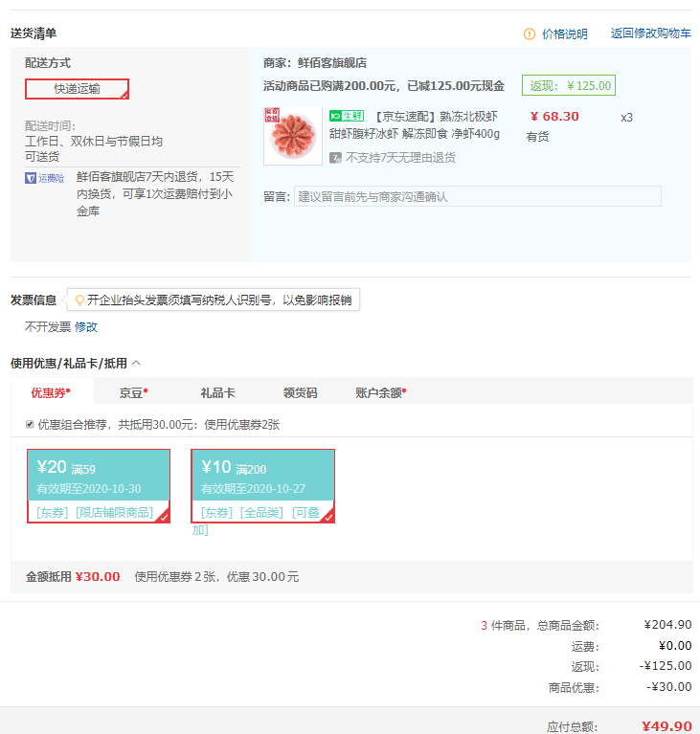Click the 不开发票 invoice status text
The height and width of the screenshot is (734, 700).
click(48, 326)
